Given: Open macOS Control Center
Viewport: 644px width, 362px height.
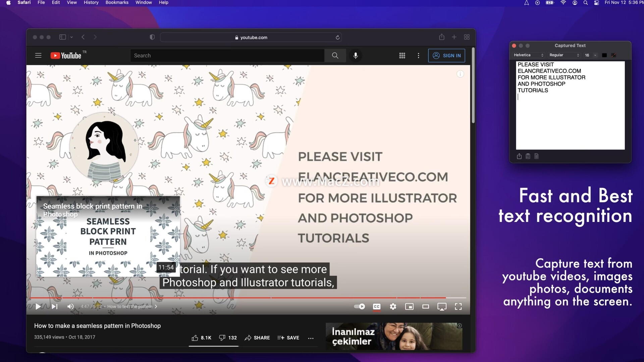Looking at the screenshot, I should click(597, 3).
